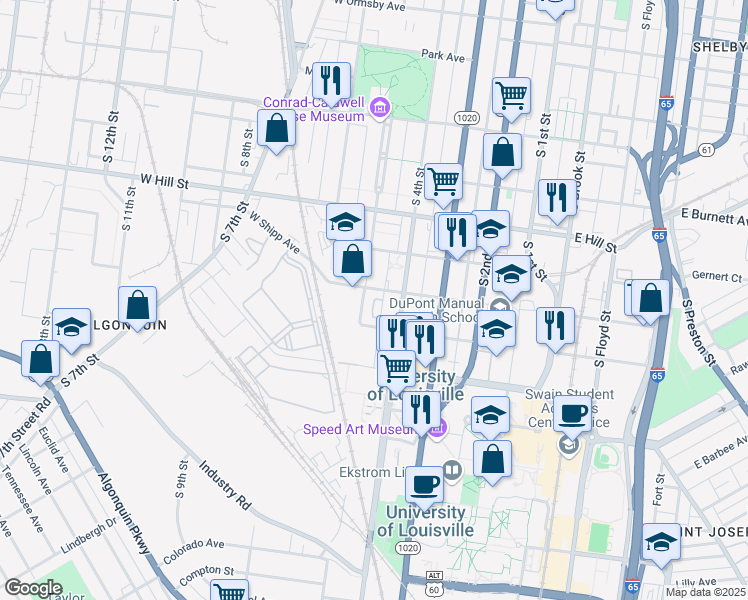The image size is (748, 600).
Task: Click the shopping bag marker near S 8th St
Action: (x=276, y=129)
